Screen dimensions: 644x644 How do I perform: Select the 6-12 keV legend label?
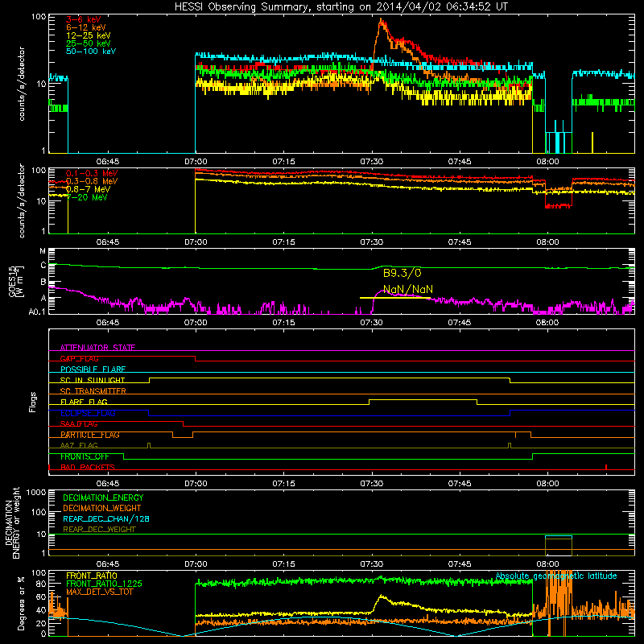[86, 27]
